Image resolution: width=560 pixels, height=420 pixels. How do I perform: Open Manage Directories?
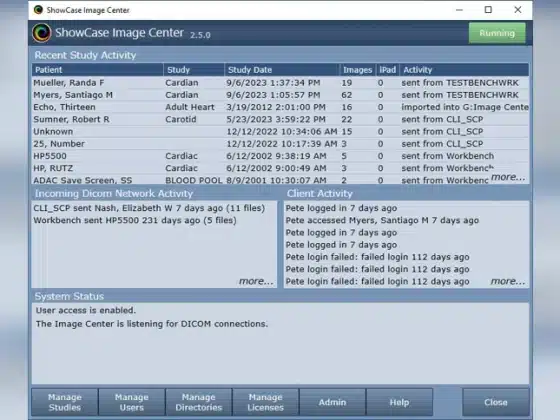199,402
